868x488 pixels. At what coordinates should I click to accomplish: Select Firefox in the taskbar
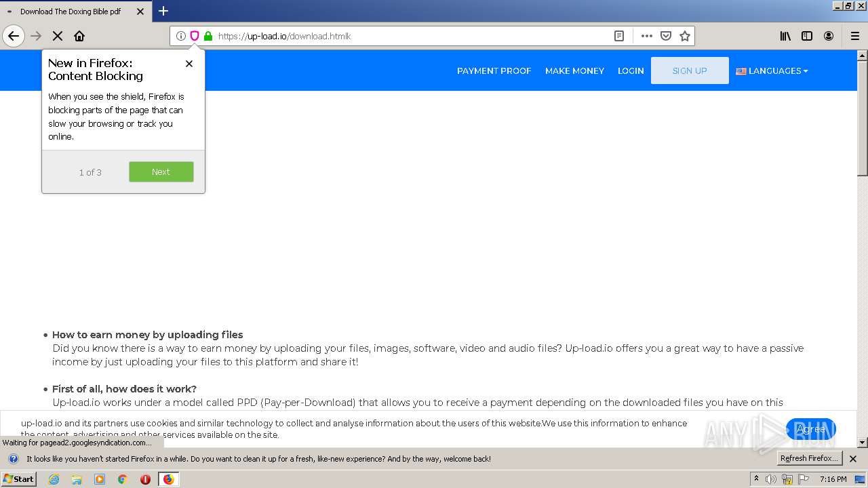[x=168, y=479]
